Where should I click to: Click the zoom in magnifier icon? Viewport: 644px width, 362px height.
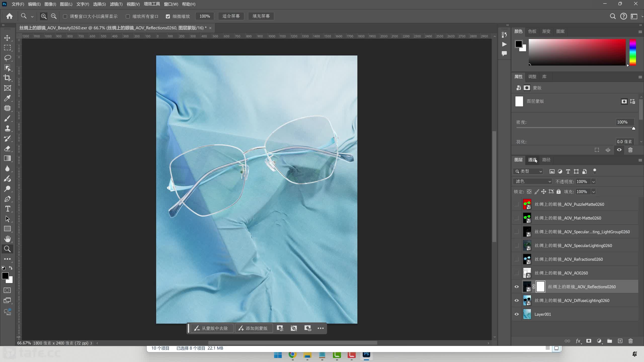coord(44,16)
